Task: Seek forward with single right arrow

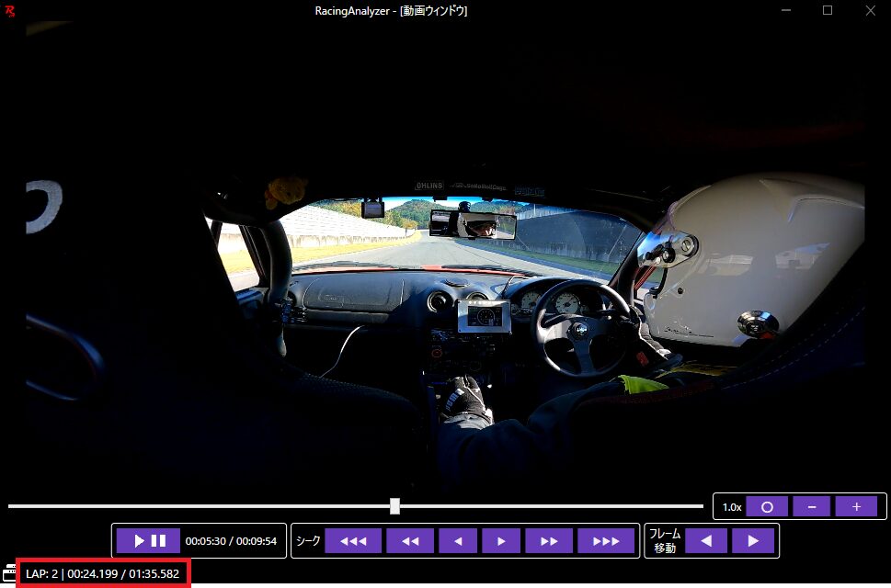Action: [501, 541]
